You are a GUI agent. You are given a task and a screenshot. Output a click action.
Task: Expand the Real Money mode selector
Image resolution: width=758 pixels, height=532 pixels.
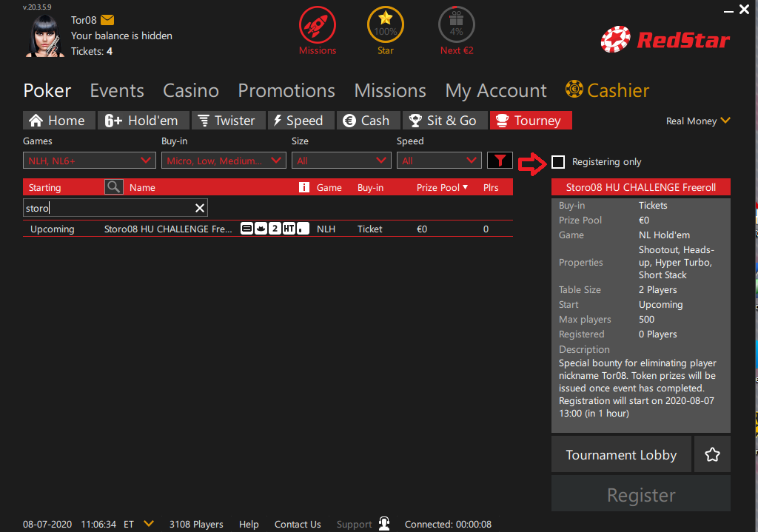698,121
